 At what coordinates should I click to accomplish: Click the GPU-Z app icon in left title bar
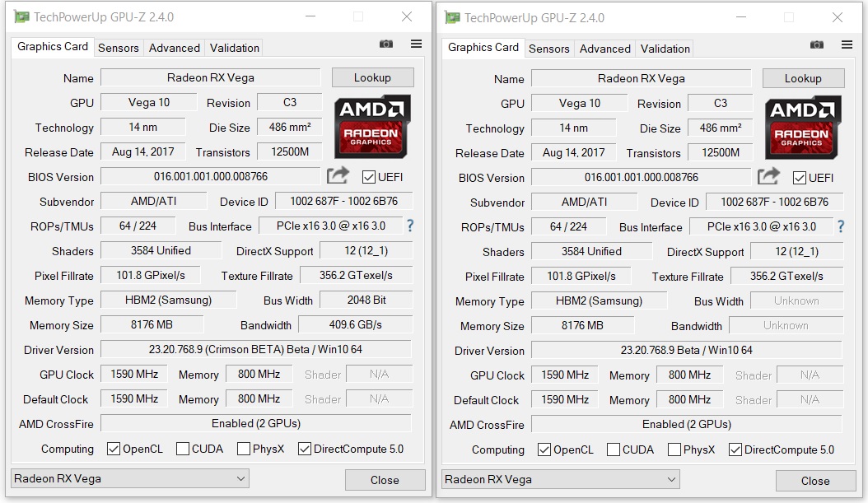[21, 17]
